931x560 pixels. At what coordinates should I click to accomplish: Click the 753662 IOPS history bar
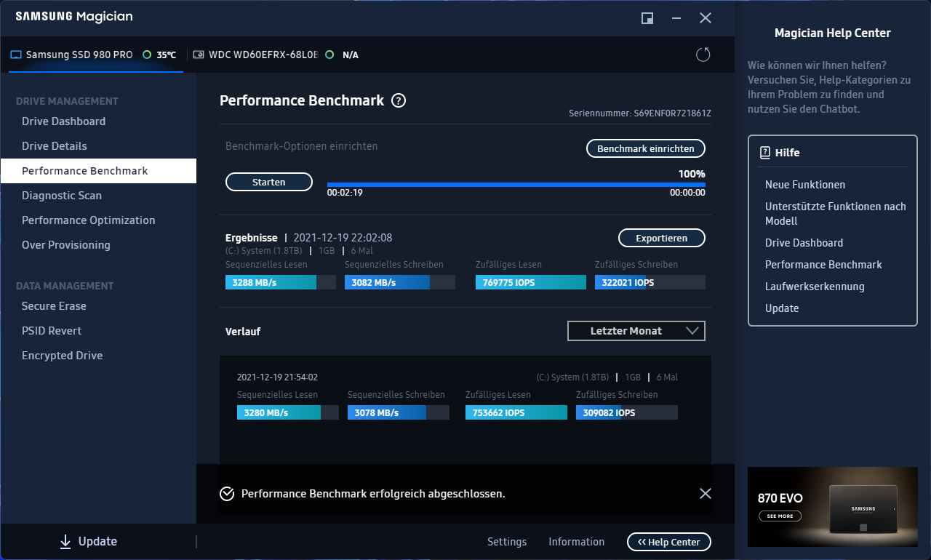tap(516, 412)
